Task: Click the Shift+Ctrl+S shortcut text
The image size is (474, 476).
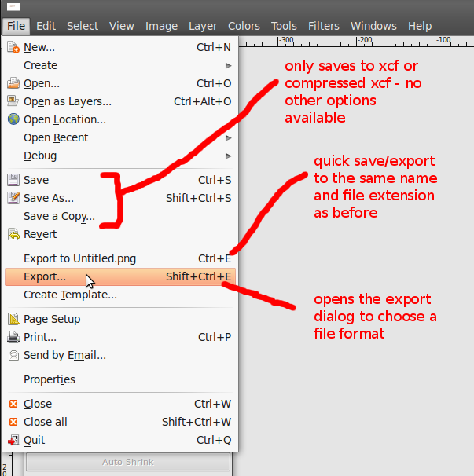Action: point(199,198)
